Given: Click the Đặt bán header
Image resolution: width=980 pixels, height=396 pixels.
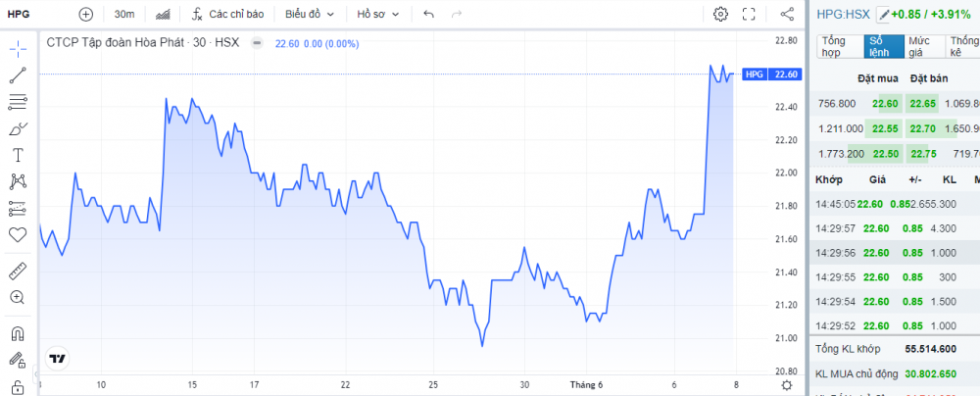Looking at the screenshot, I should (929, 78).
